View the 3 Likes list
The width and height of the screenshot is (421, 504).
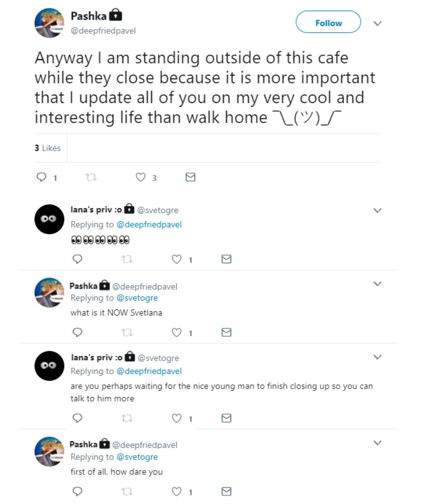[x=48, y=148]
